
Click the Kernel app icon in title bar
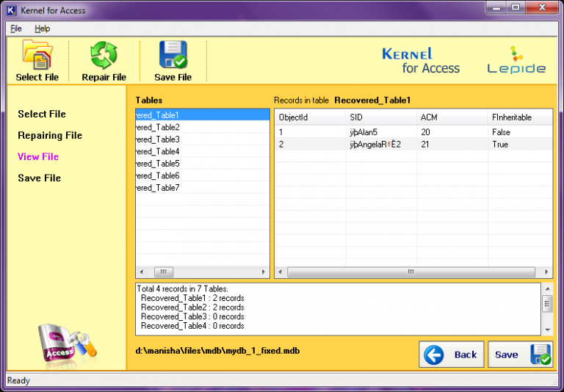12,10
